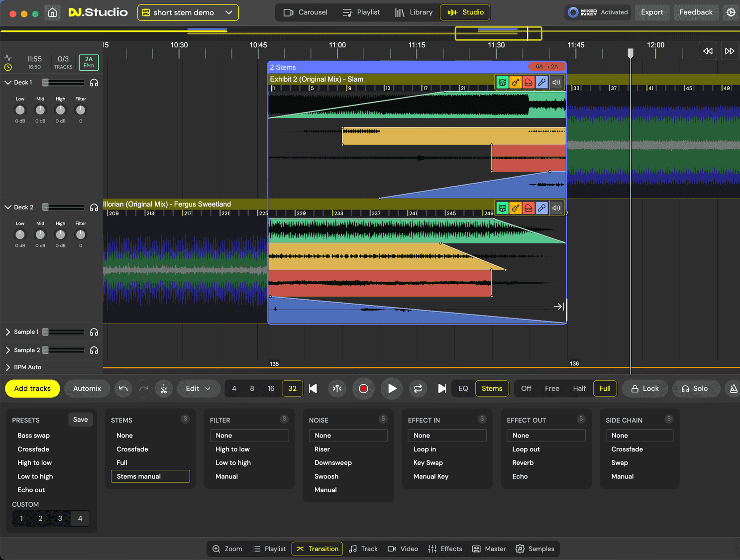Open the Effects panel from the bottom bar
The image size is (740, 560).
tap(444, 549)
